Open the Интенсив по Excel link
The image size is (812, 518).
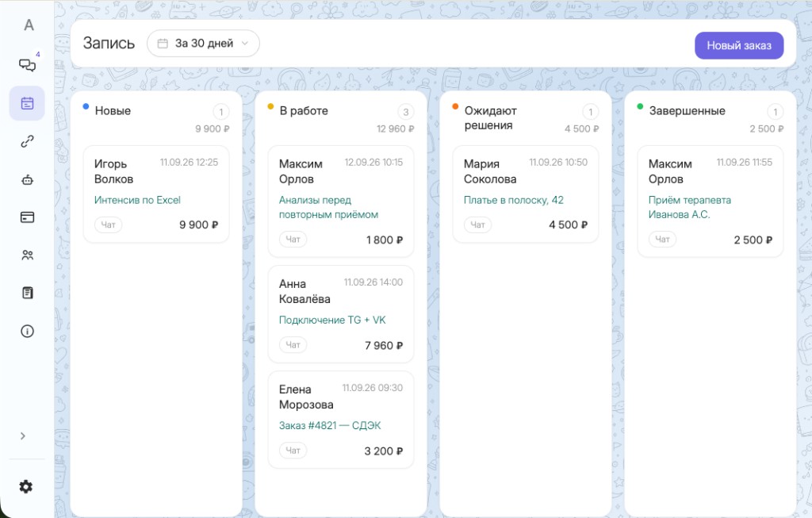click(137, 200)
